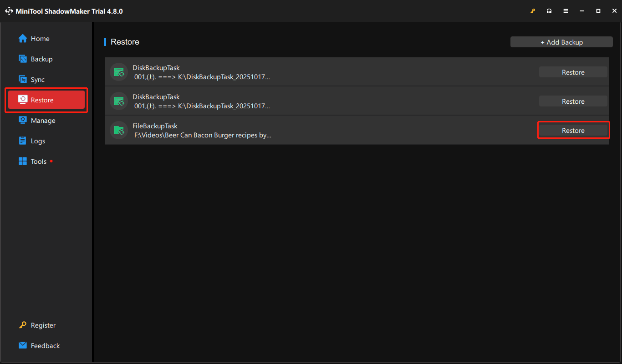Screen dimensions: 622x364
Task: Click the second DiskBackupTask disk icon
Action: 119,101
